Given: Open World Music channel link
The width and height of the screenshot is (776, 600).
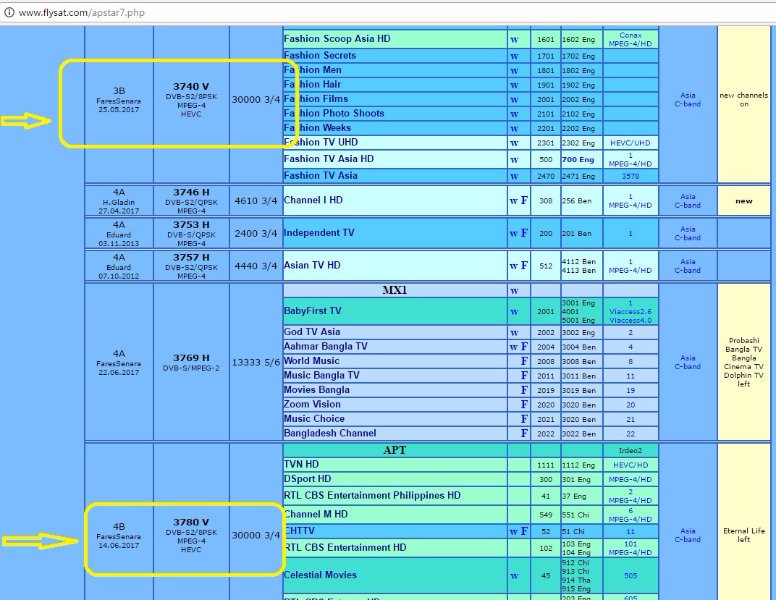Looking at the screenshot, I should click(x=312, y=360).
